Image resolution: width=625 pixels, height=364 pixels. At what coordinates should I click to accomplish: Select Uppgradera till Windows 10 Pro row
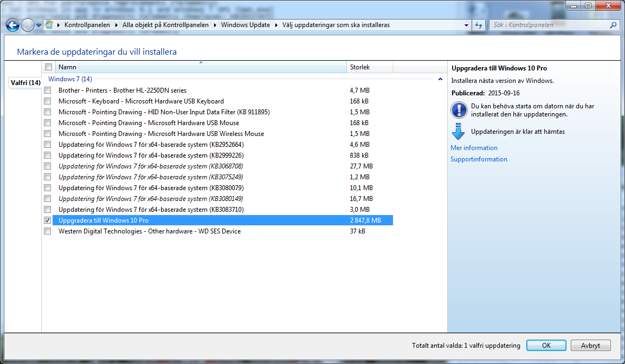[222, 220]
